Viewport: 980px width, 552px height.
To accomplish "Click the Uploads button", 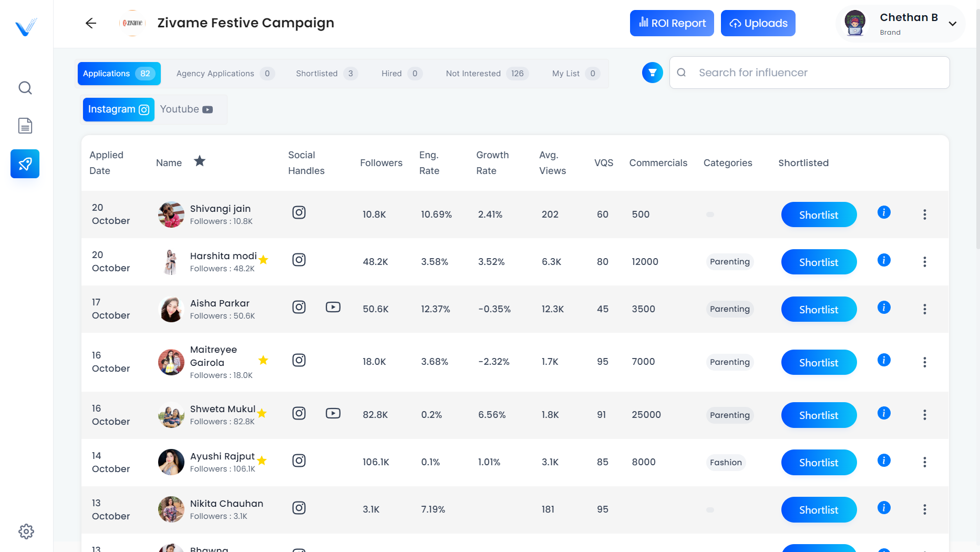I will click(x=758, y=23).
